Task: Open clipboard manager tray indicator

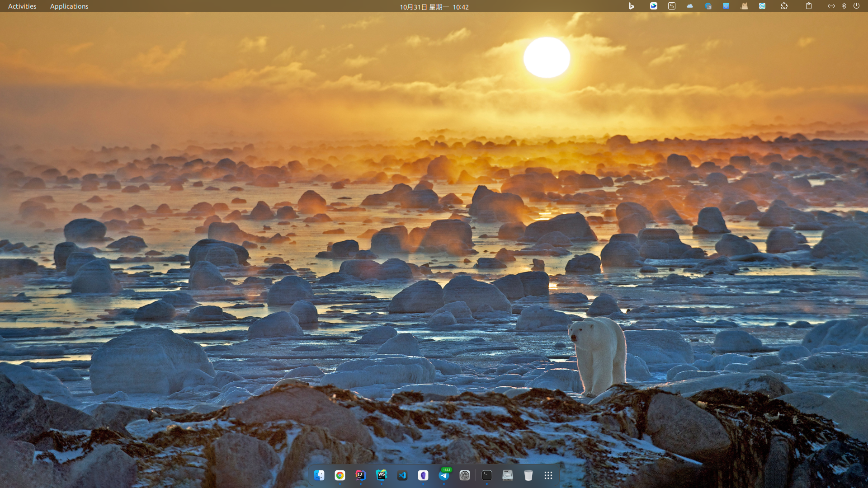Action: (x=809, y=6)
